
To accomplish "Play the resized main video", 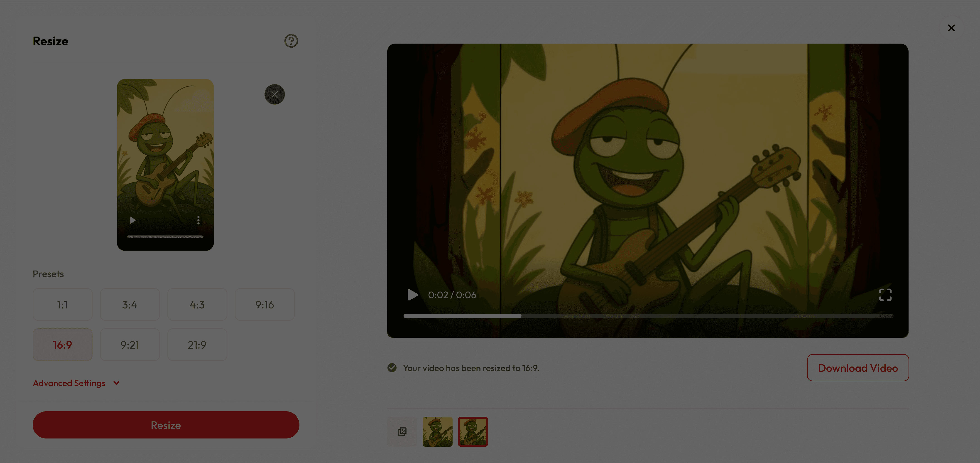I will [x=412, y=295].
